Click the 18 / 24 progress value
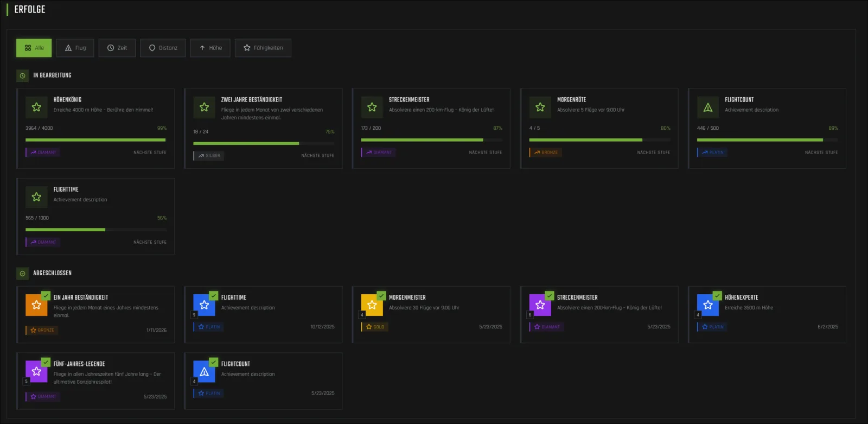 point(201,131)
